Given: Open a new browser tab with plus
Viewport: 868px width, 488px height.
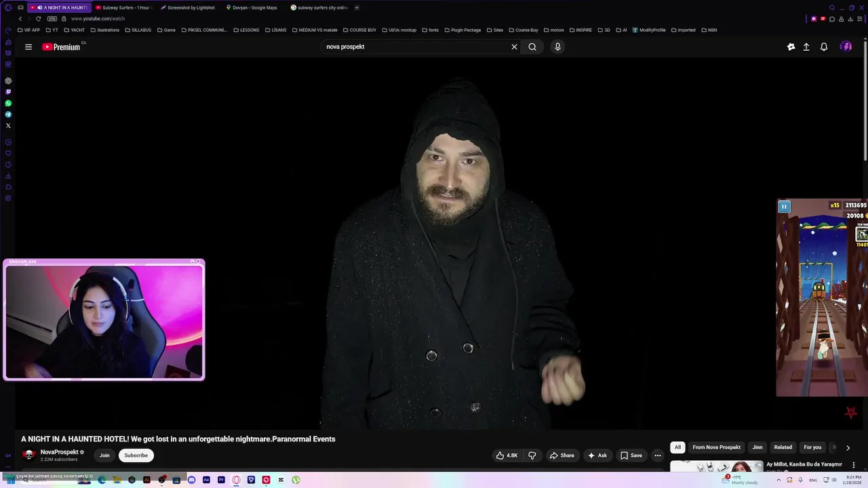Looking at the screenshot, I should point(357,7).
